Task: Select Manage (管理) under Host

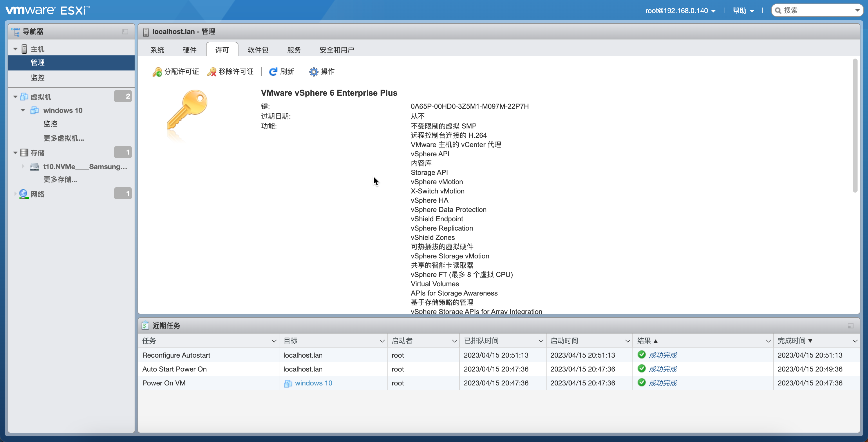Action: point(71,63)
